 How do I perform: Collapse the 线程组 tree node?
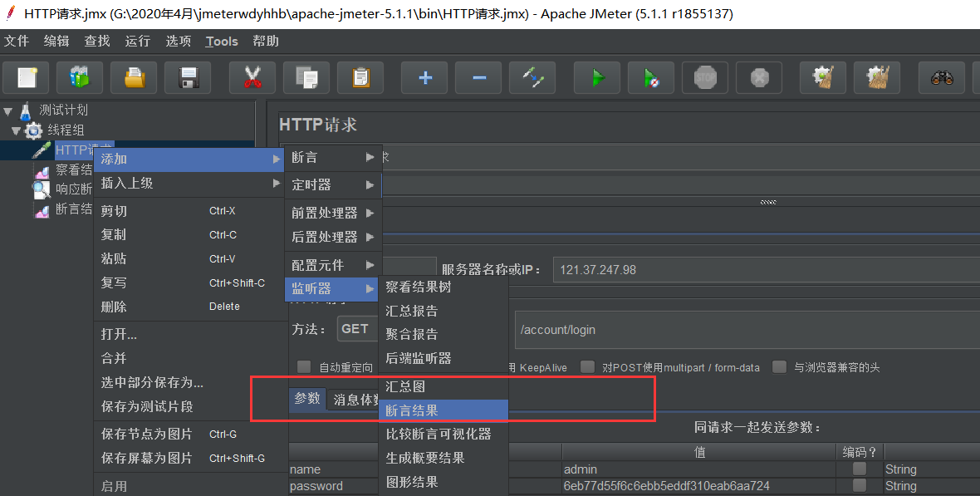pyautogui.click(x=17, y=131)
